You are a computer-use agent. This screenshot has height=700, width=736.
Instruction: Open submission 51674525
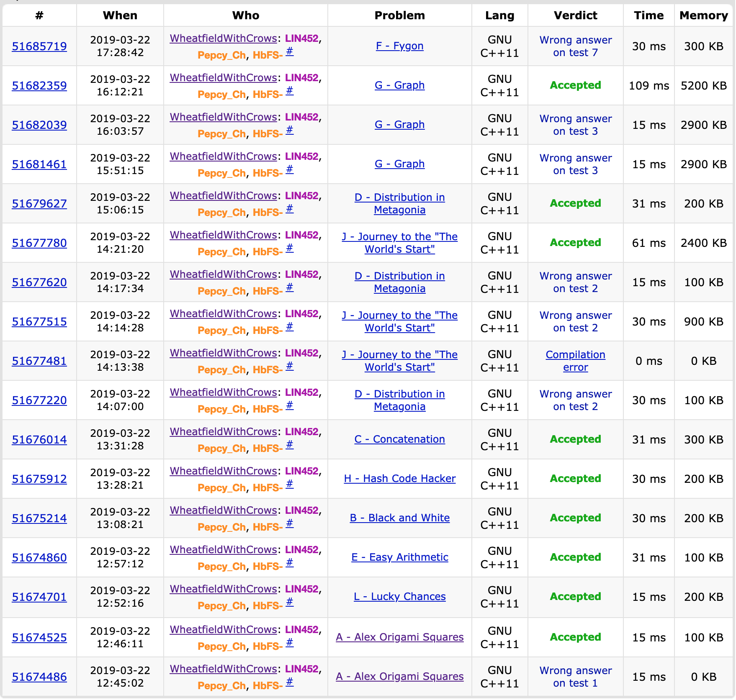pos(39,638)
